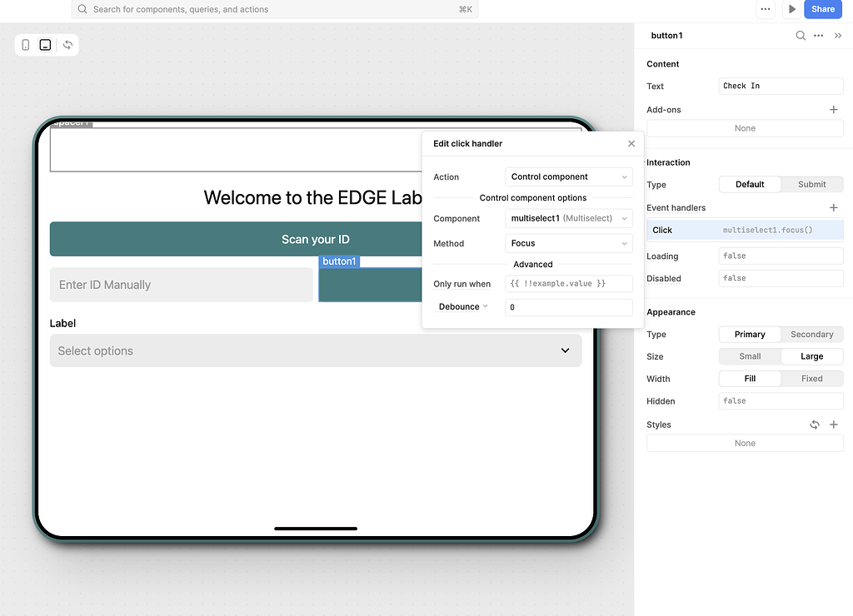Set Interaction type to Submit
The height and width of the screenshot is (616, 853).
click(812, 185)
